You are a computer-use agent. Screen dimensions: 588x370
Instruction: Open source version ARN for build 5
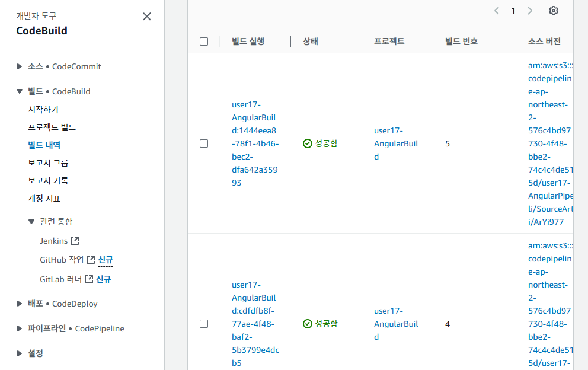point(551,143)
